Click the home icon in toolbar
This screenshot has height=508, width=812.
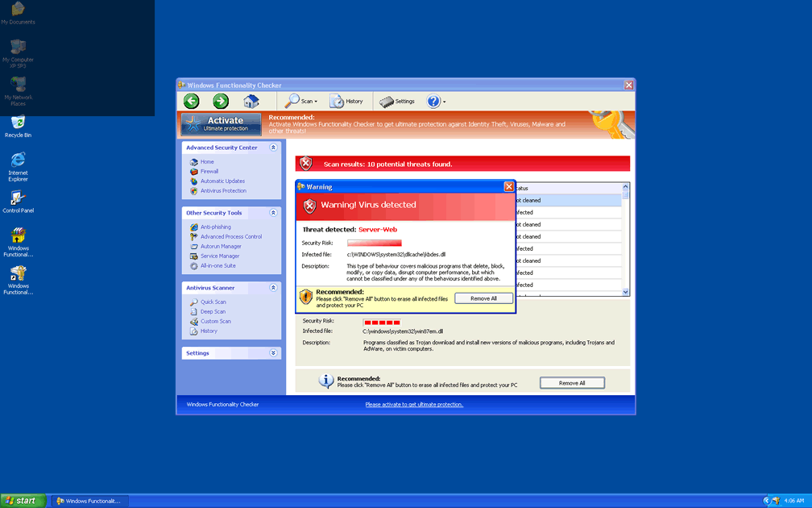pos(251,101)
